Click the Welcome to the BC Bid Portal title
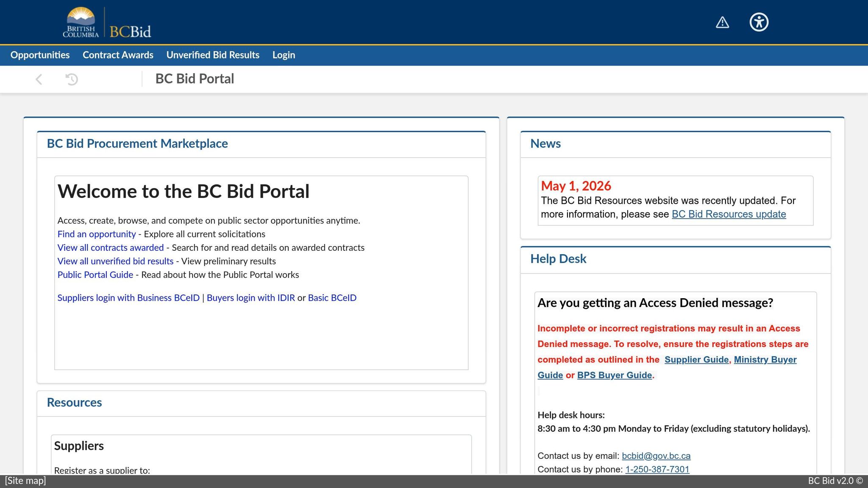 tap(184, 191)
